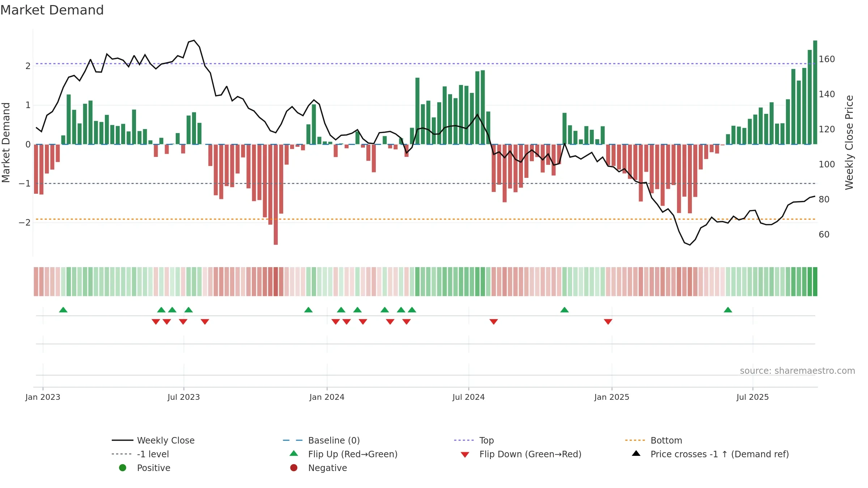This screenshot has width=868, height=488.
Task: Click the '120' right axis tick label
Action: (827, 129)
